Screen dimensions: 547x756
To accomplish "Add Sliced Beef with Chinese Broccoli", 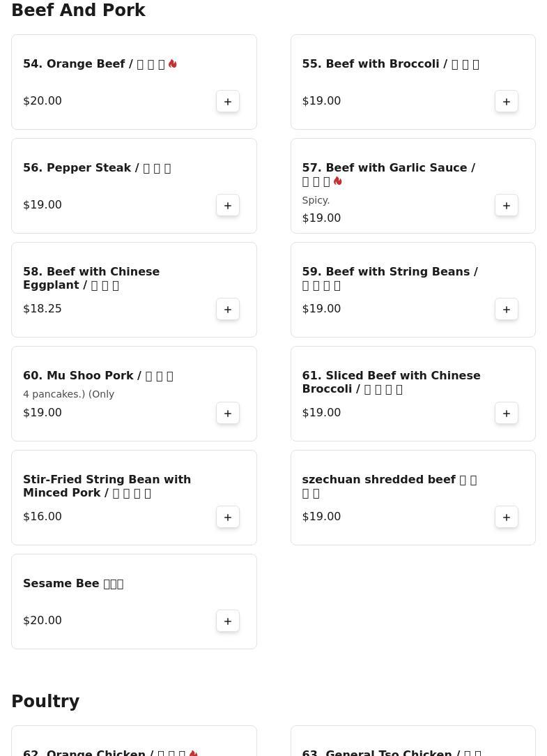I will 507,413.
